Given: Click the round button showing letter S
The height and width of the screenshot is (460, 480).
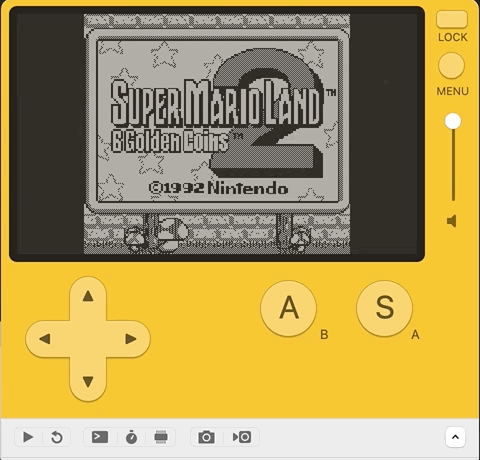Looking at the screenshot, I should (x=384, y=308).
